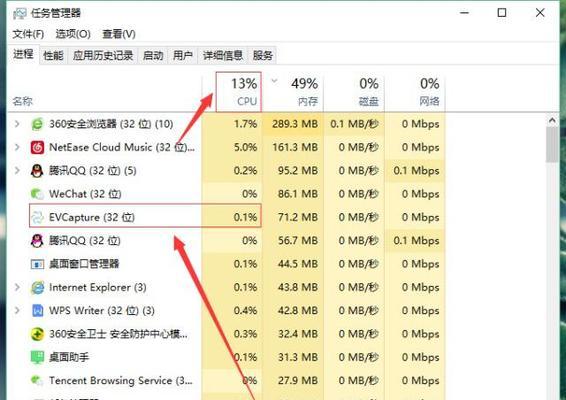Select the 桌面窗口管理器 row

click(226, 264)
